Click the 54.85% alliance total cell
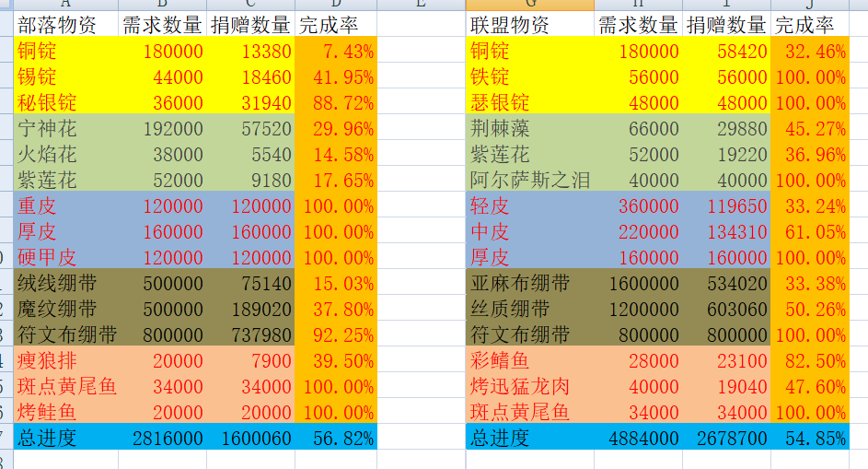Viewport: 868px width, 469px height. [810, 438]
